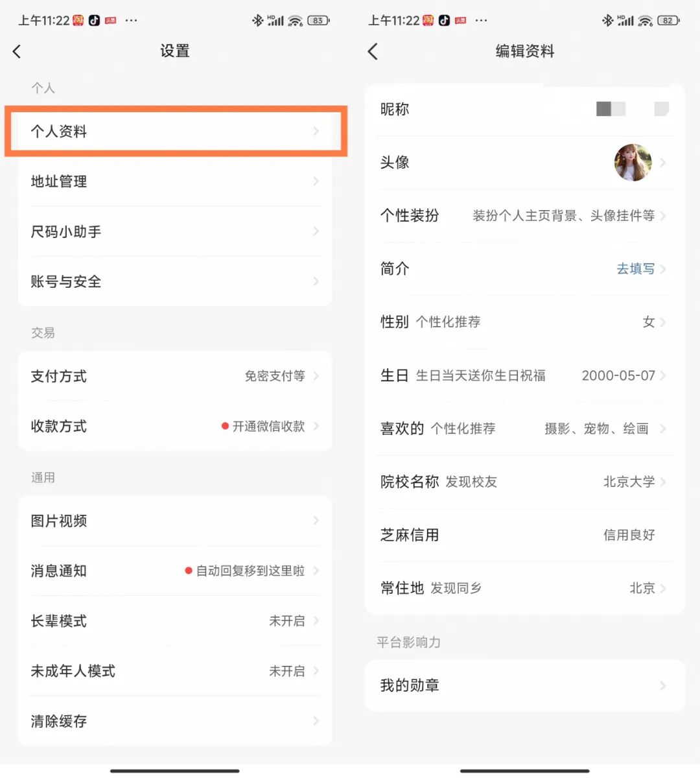
Task: Tap 开通微信收款 in 收款方式 row
Action: pos(268,427)
